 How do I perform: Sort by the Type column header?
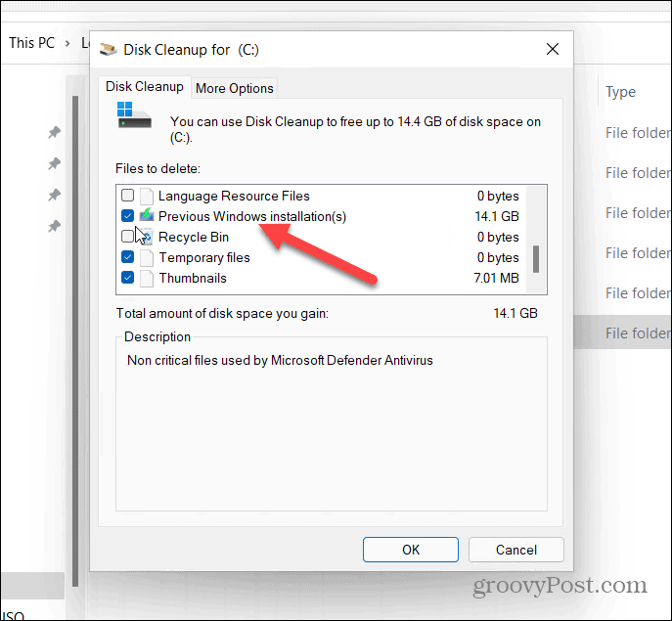pyautogui.click(x=620, y=92)
